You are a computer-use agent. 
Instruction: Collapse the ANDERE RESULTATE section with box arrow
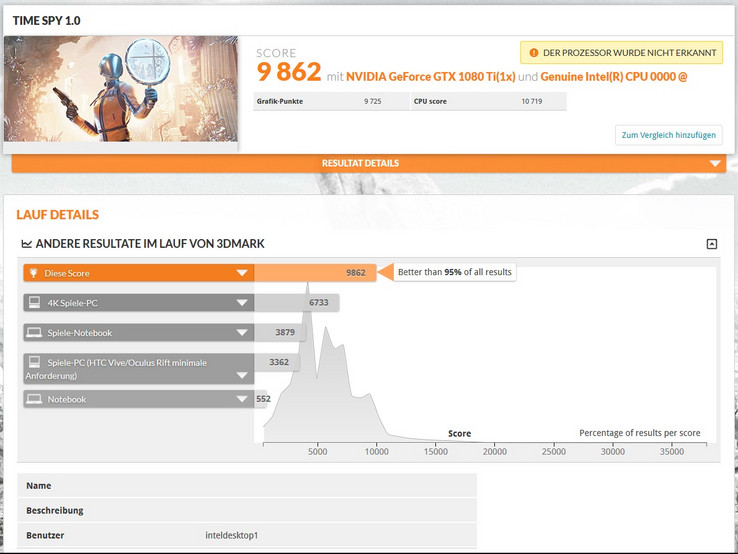click(712, 244)
